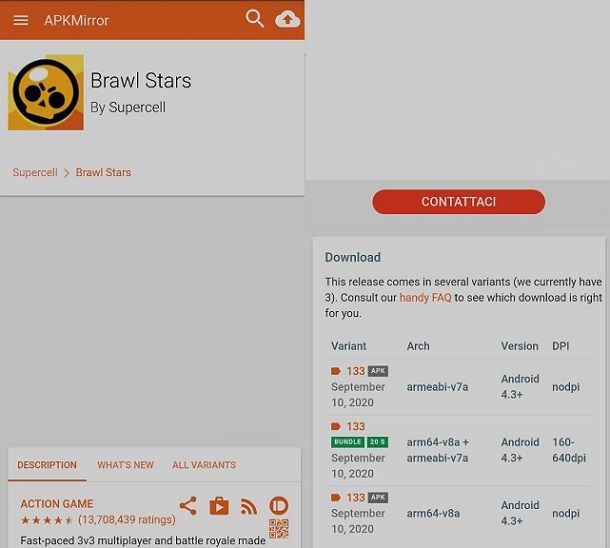Viewport: 610px width, 548px height.
Task: Click the standalone 'arm64-v8a' arch cell
Action: (x=433, y=513)
